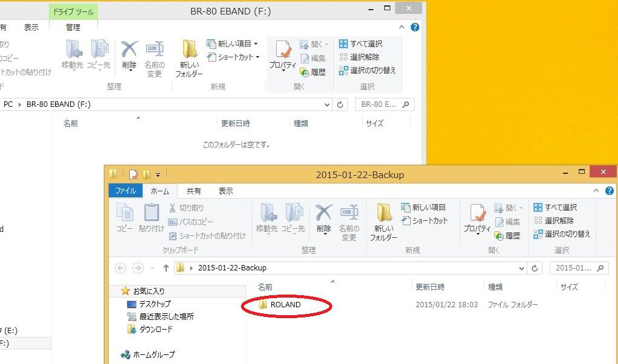
Task: Click Copy path (パスのコピー) in Backup window
Action: 190,222
